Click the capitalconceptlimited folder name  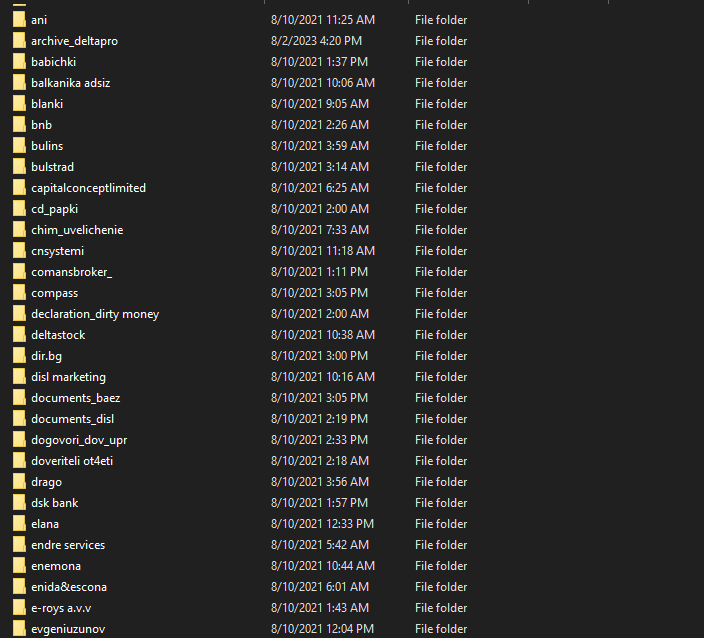[88, 188]
